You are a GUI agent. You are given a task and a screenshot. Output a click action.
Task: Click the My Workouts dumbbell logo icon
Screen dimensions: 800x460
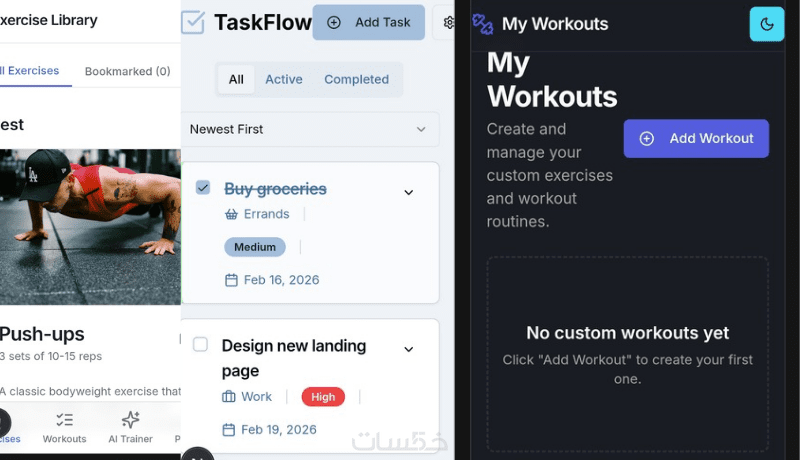point(483,24)
